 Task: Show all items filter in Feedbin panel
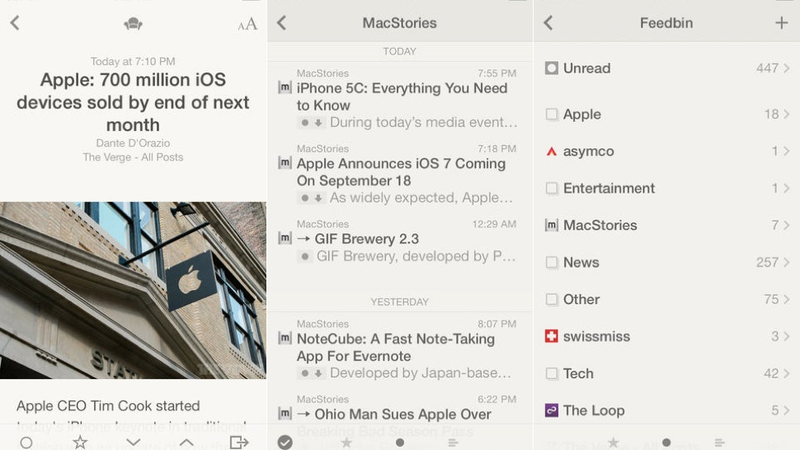tap(719, 443)
